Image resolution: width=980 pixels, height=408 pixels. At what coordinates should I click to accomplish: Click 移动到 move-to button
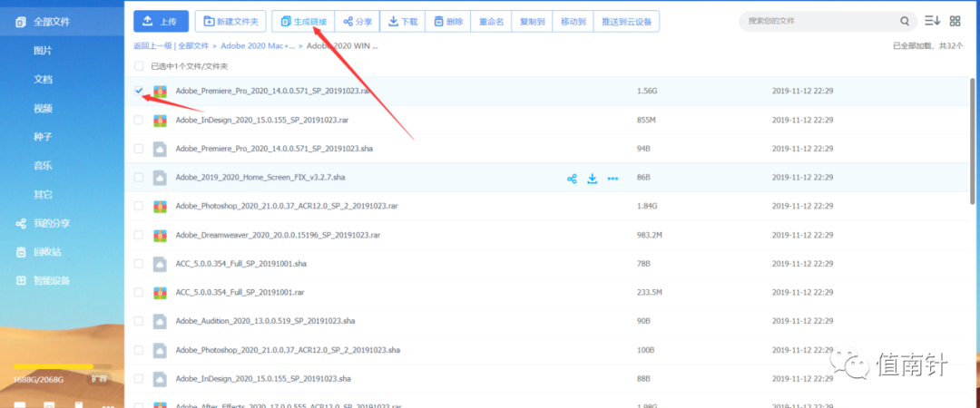[x=573, y=21]
